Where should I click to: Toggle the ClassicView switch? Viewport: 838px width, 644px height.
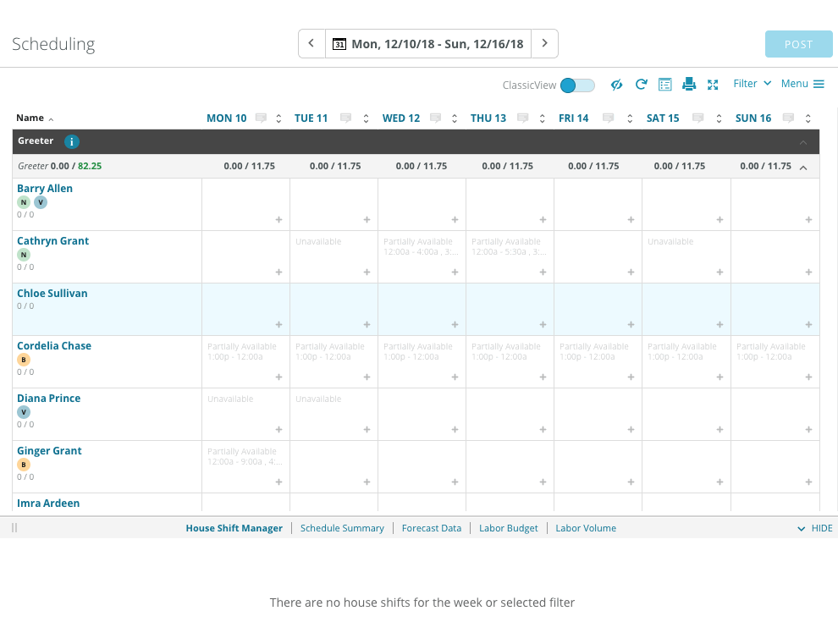point(577,85)
